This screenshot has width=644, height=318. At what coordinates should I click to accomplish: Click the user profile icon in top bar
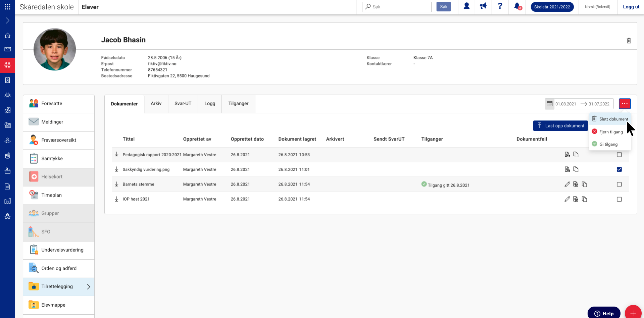466,6
